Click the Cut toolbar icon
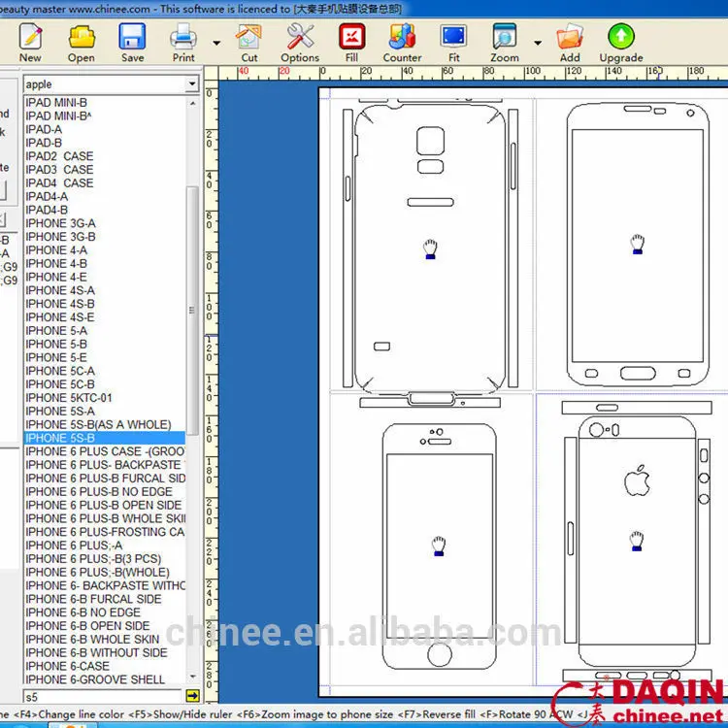This screenshot has height=728, width=728. coord(249,38)
